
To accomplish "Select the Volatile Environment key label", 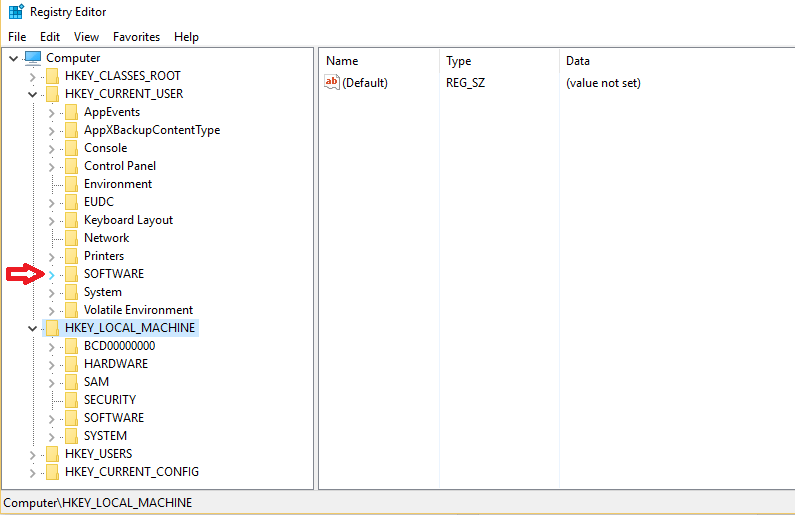I will (138, 310).
